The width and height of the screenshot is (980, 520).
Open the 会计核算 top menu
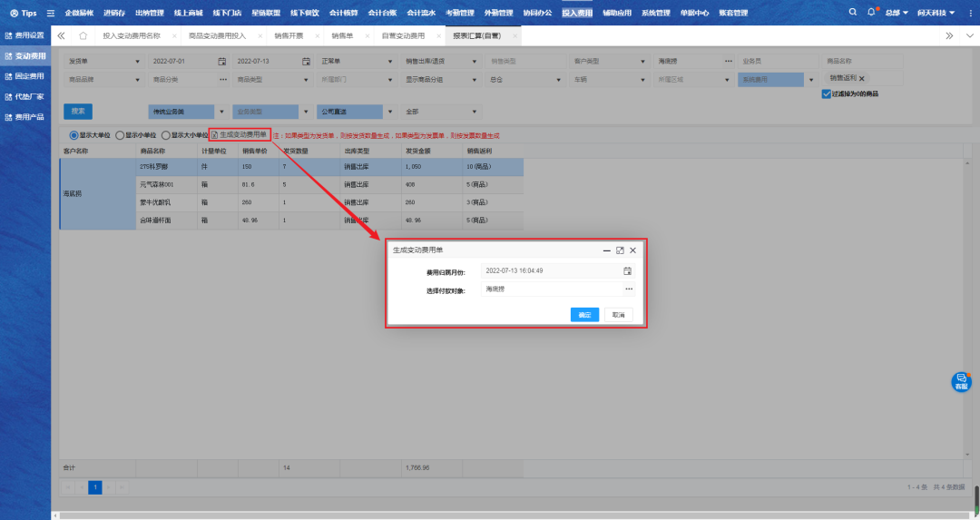pos(342,13)
